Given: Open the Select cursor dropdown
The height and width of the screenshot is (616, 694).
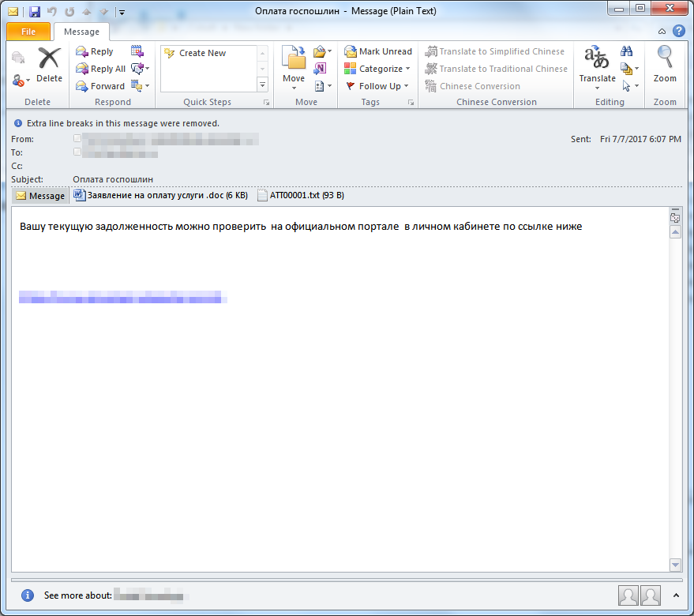Looking at the screenshot, I should click(x=630, y=86).
